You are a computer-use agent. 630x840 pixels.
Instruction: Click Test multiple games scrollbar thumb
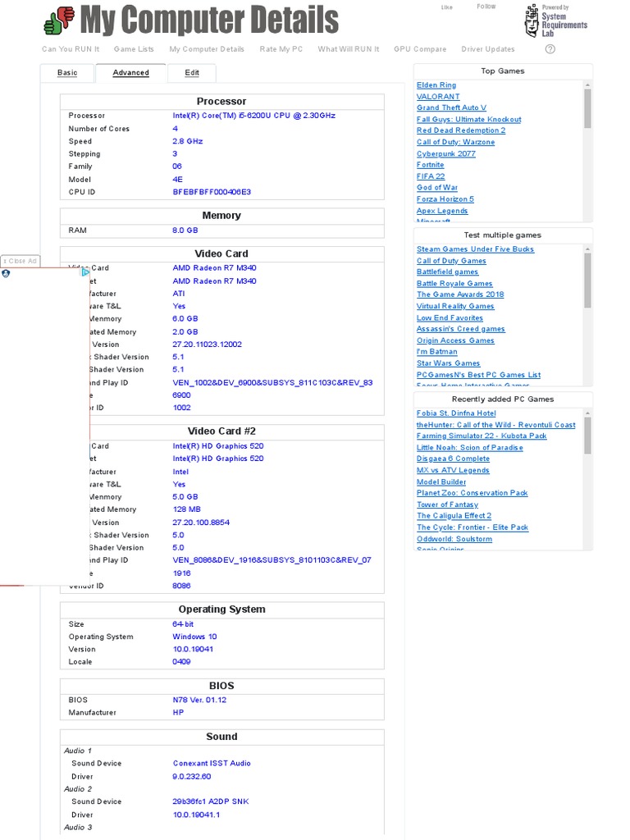[x=587, y=281]
